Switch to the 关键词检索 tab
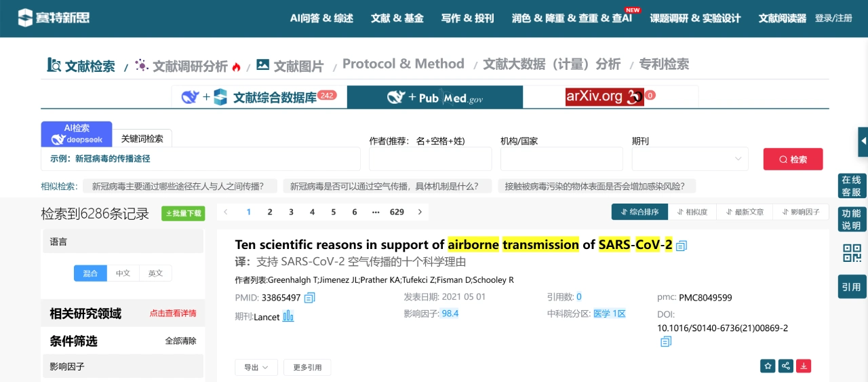 (x=142, y=138)
